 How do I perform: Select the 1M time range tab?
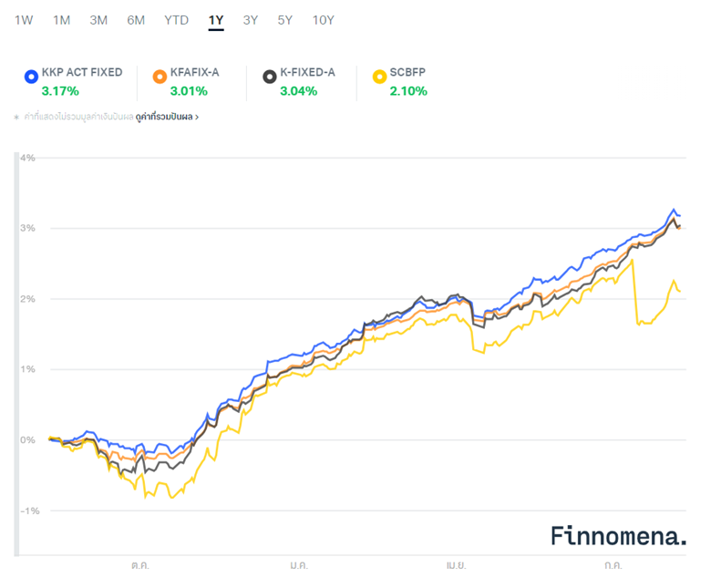tap(61, 20)
